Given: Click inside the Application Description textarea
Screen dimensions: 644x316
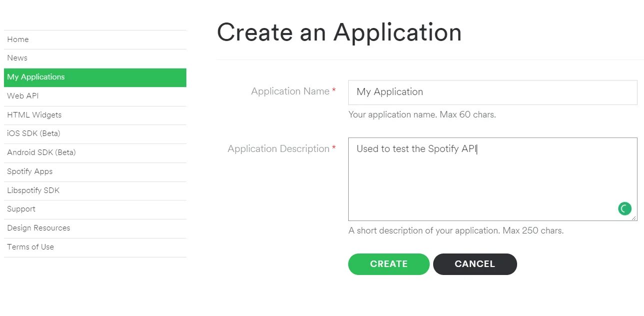Looking at the screenshot, I should pos(493,179).
